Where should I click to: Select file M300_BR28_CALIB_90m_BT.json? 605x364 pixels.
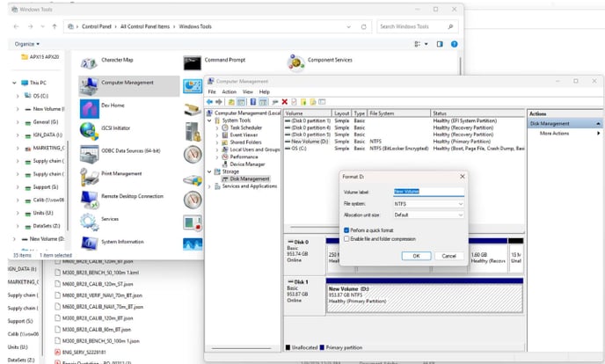coord(97,330)
